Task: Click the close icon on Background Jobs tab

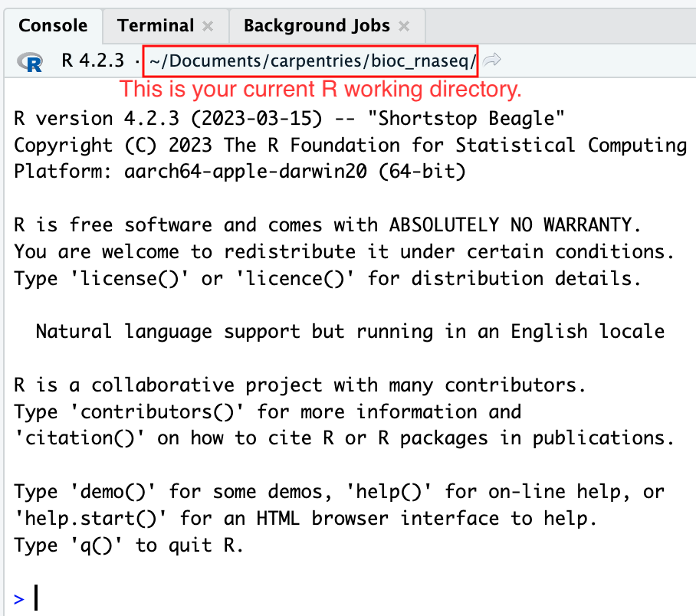Action: click(x=403, y=25)
